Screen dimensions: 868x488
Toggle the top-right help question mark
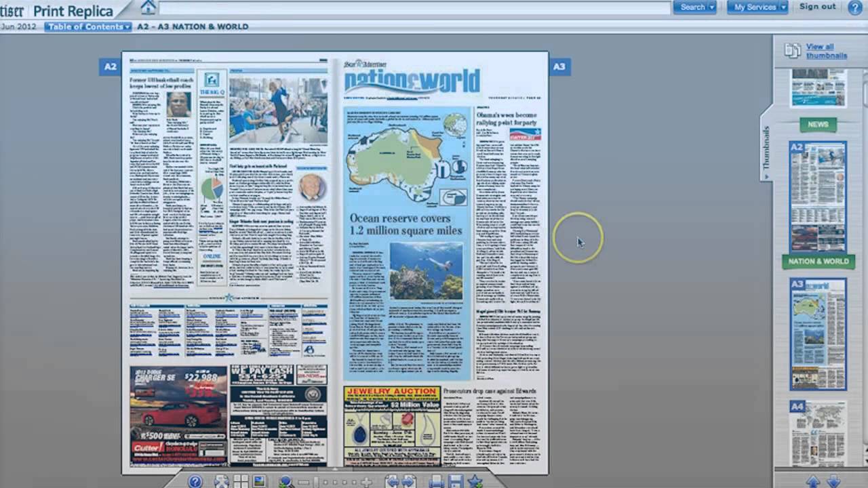(x=855, y=7)
